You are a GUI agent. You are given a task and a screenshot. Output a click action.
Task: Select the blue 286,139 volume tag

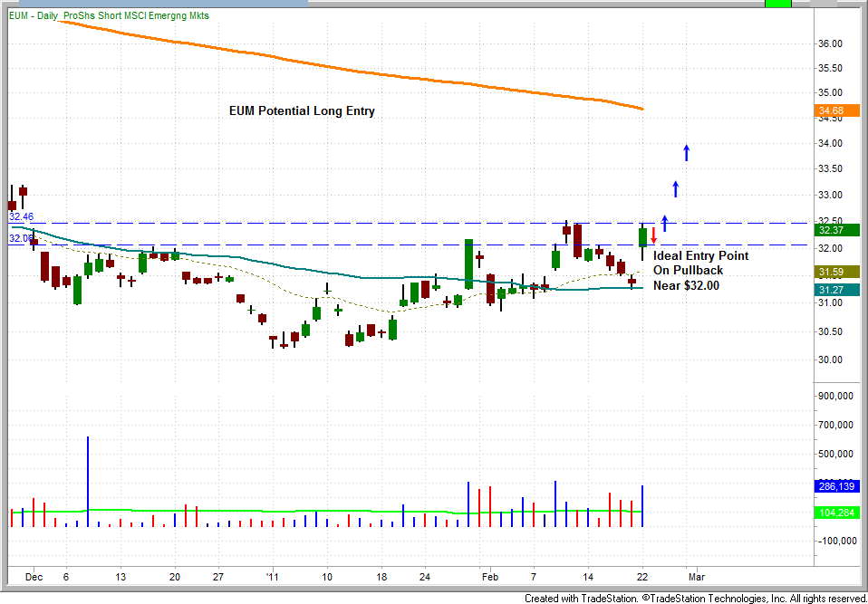837,487
